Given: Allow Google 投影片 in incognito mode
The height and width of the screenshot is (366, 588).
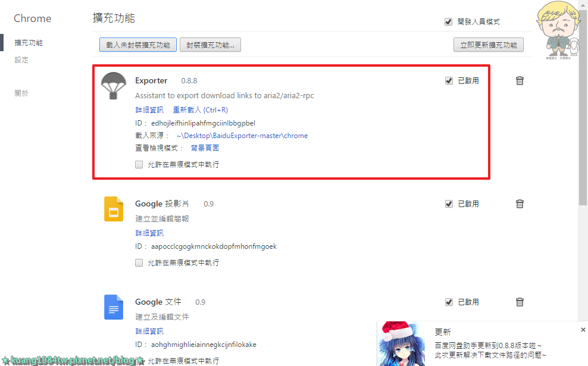Looking at the screenshot, I should coord(139,263).
